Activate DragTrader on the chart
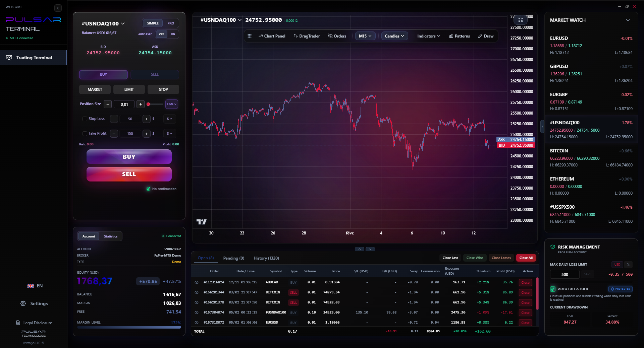 pyautogui.click(x=306, y=36)
